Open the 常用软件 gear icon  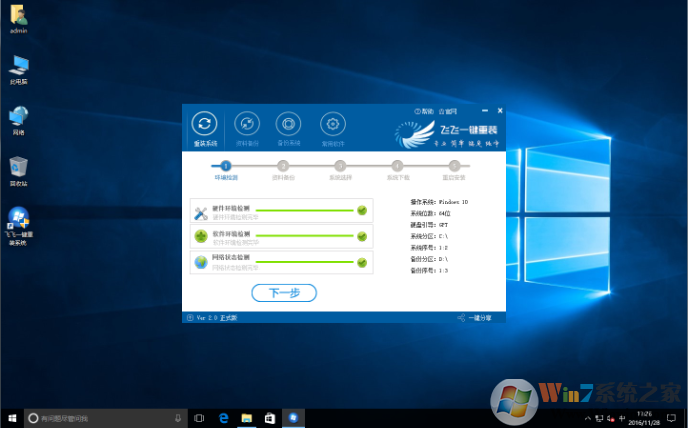pyautogui.click(x=332, y=125)
